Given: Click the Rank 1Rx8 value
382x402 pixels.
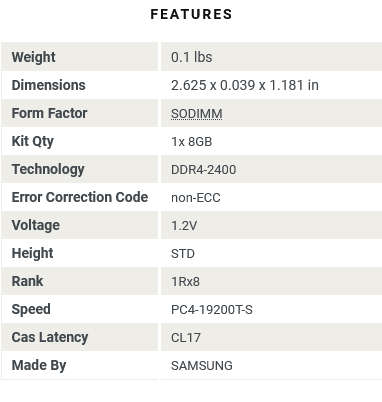Looking at the screenshot, I should click(185, 282).
